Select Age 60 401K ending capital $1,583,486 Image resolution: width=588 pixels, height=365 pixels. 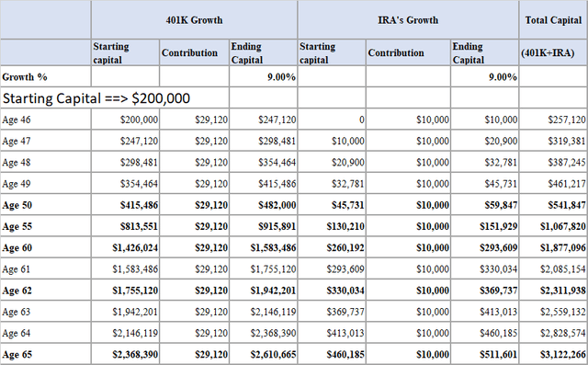[x=263, y=248]
